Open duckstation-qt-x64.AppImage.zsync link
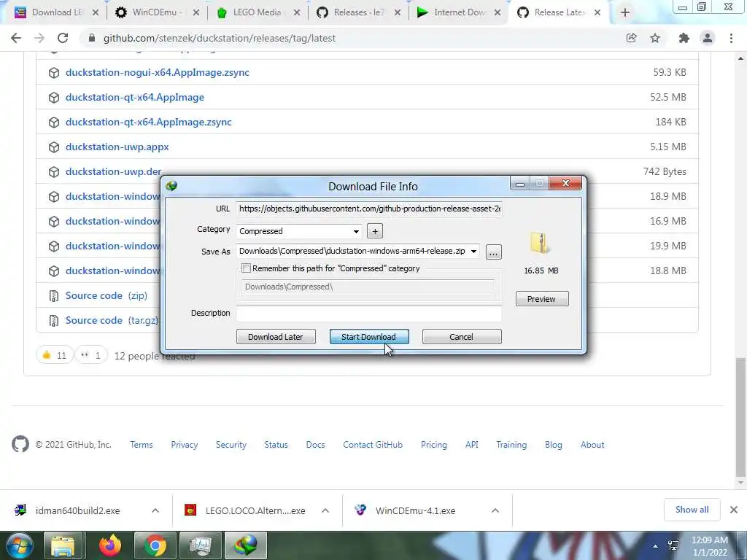Image resolution: width=747 pixels, height=560 pixels. [x=149, y=122]
